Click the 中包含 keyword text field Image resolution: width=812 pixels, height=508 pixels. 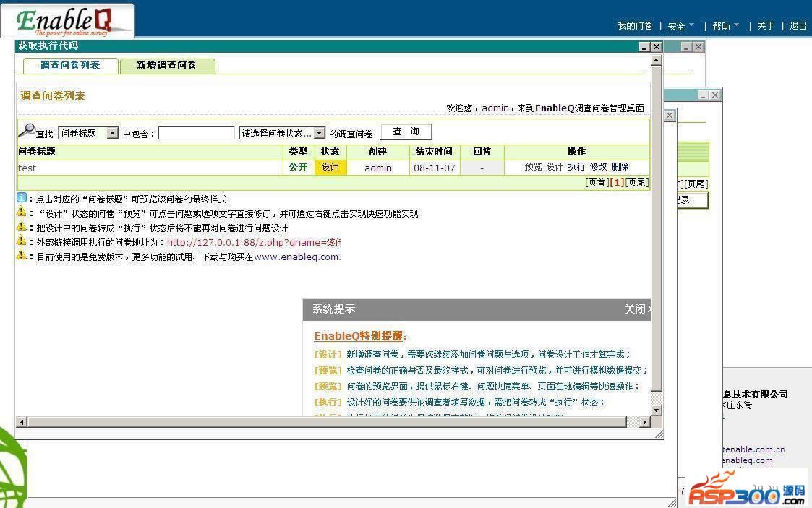tap(197, 134)
